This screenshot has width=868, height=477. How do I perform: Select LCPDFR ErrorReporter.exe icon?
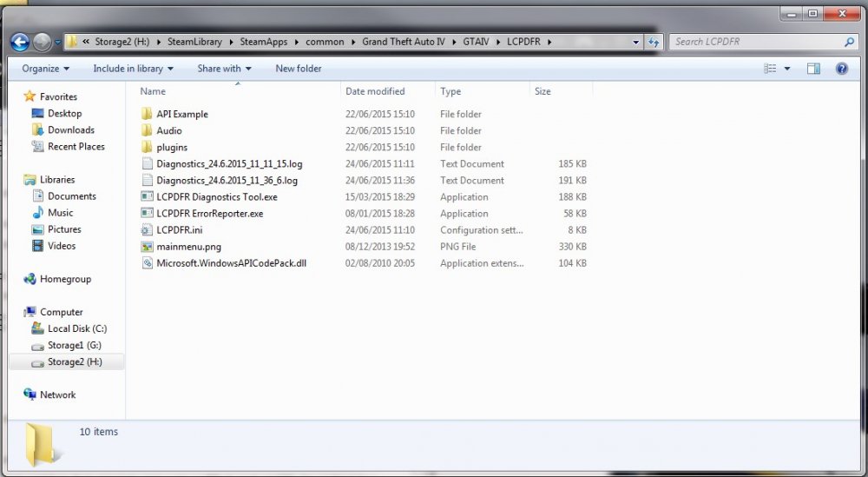[147, 213]
